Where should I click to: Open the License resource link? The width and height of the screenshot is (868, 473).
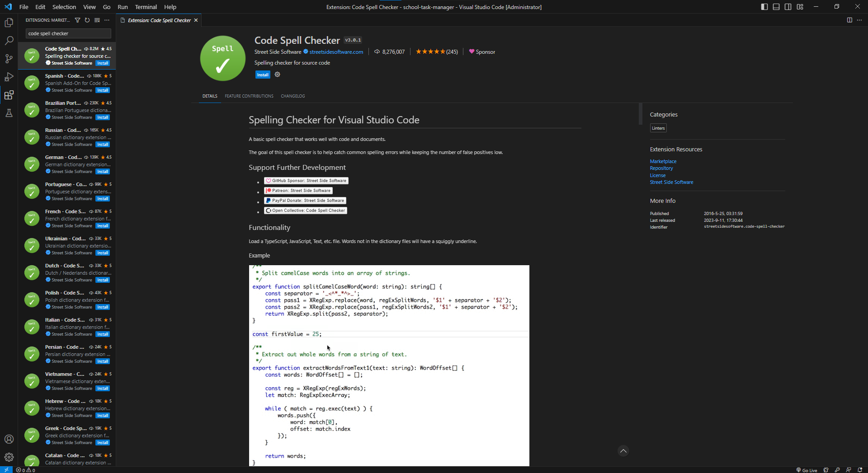coord(658,175)
